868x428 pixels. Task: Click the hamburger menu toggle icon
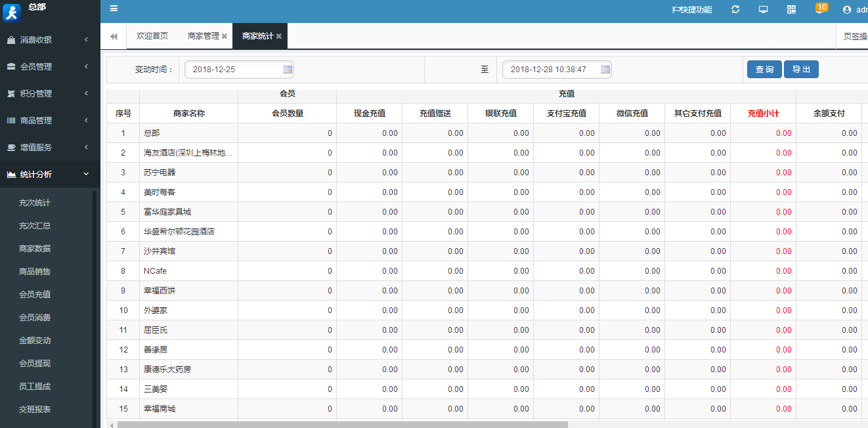point(114,9)
